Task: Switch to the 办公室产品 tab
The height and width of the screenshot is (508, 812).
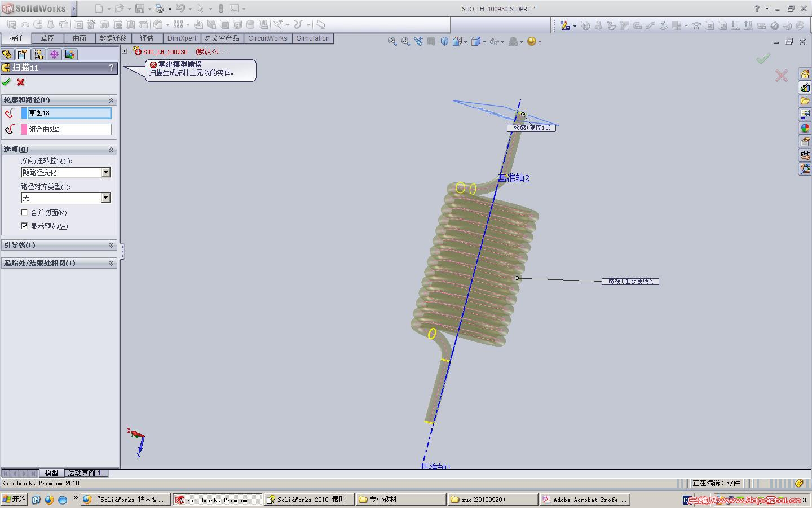Action: point(222,38)
